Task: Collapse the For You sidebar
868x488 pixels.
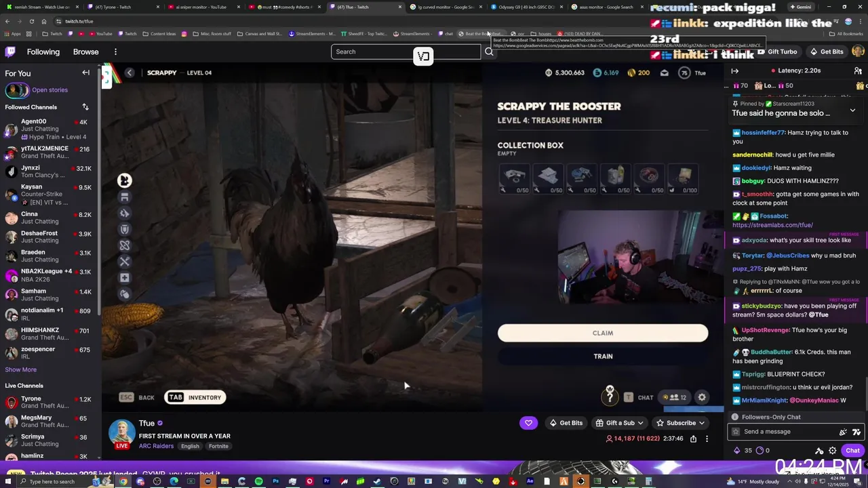Action: pos(86,73)
